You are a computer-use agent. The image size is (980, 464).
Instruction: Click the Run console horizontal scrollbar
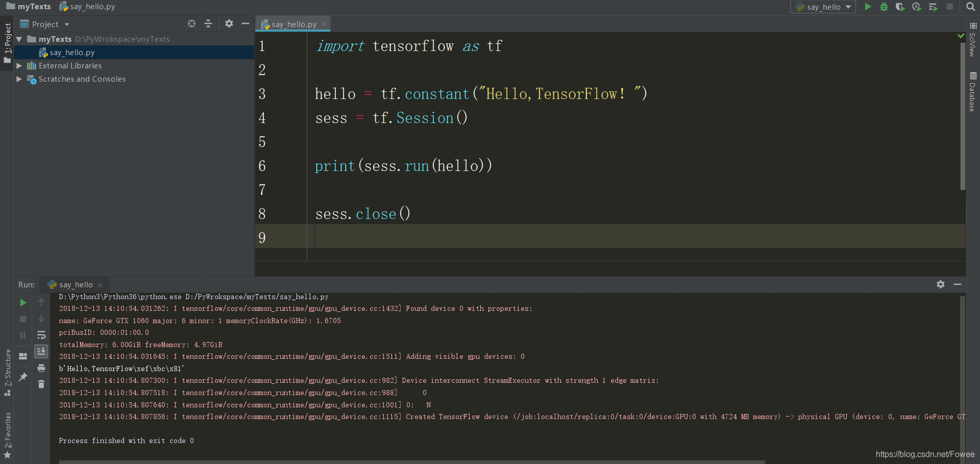[x=411, y=462]
